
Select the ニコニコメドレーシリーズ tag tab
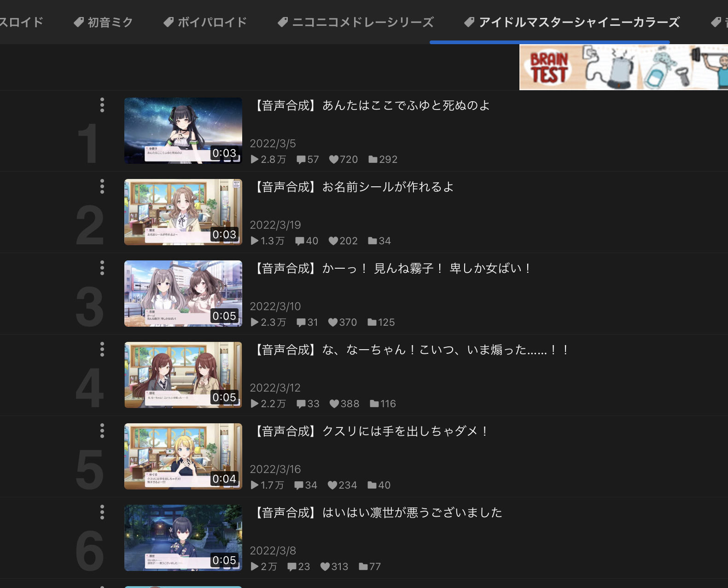pyautogui.click(x=356, y=22)
